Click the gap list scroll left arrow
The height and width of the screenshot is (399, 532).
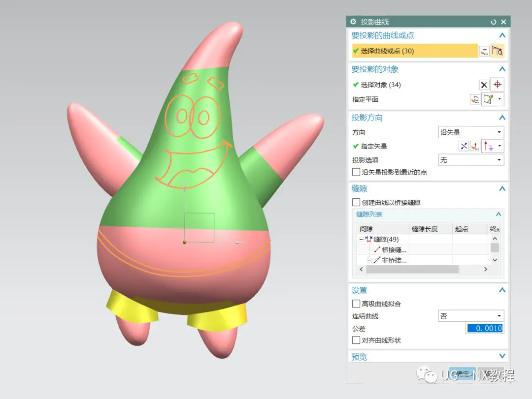coord(362,269)
